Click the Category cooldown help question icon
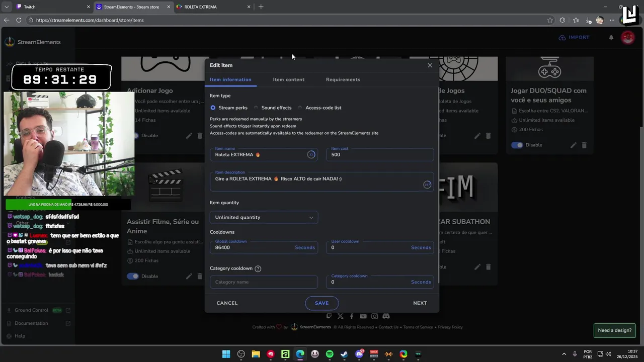 point(258,268)
